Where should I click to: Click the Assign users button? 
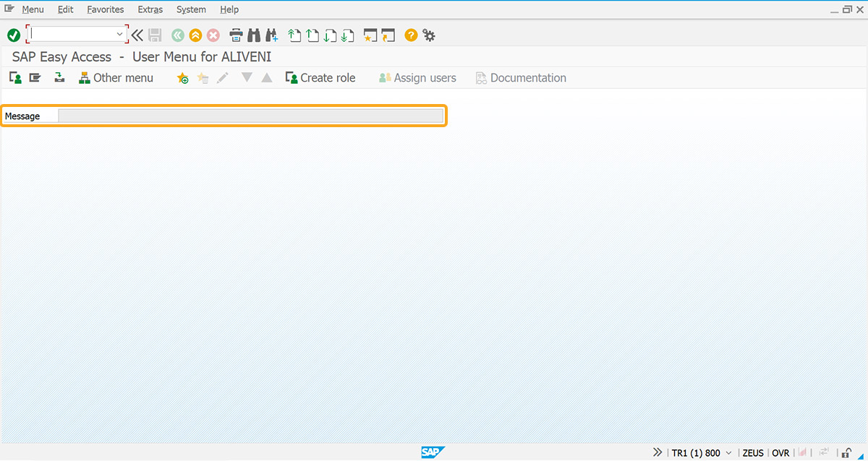pyautogui.click(x=417, y=77)
